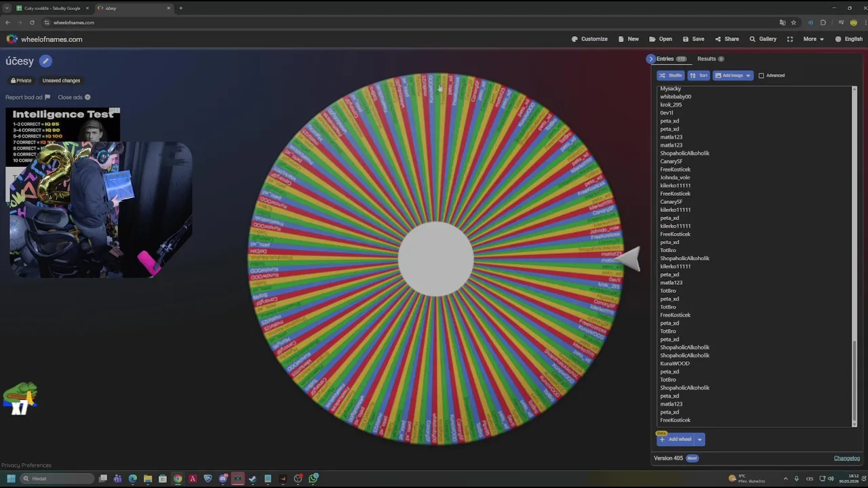This screenshot has width=868, height=488.
Task: Enter fullscreen mode using the fullscreen icon
Action: tap(789, 39)
